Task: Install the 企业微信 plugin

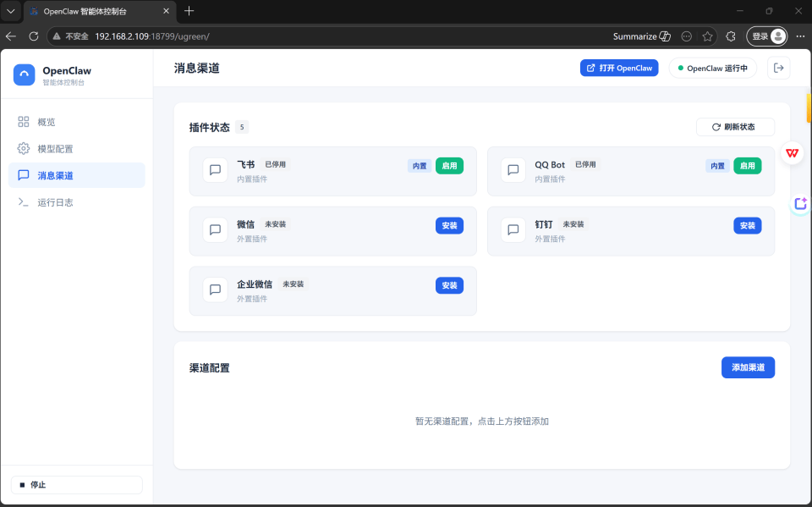Action: tap(449, 285)
